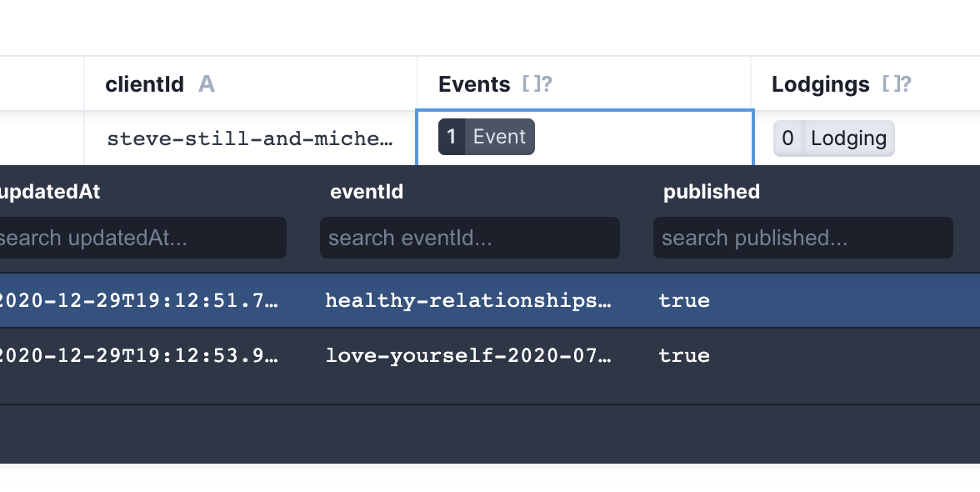This screenshot has height=492, width=980.
Task: Click timestamp 2020-12-29T19:12:53.9…
Action: [138, 355]
